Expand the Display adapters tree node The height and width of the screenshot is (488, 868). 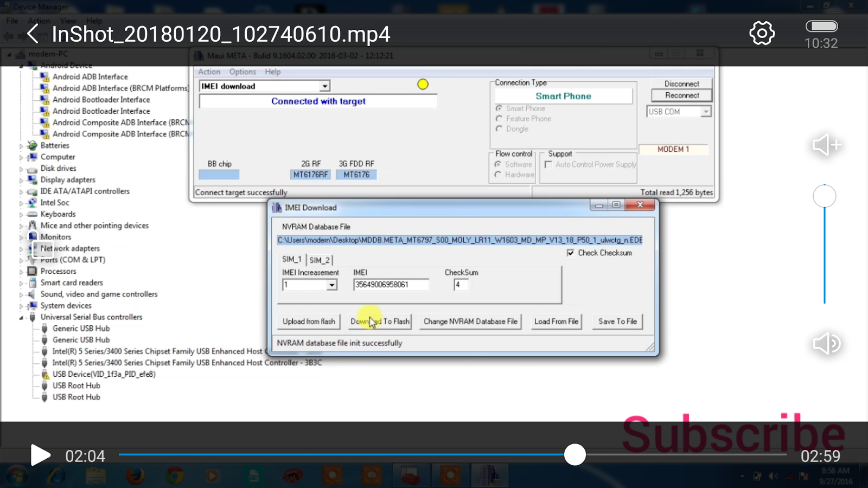tap(22, 180)
